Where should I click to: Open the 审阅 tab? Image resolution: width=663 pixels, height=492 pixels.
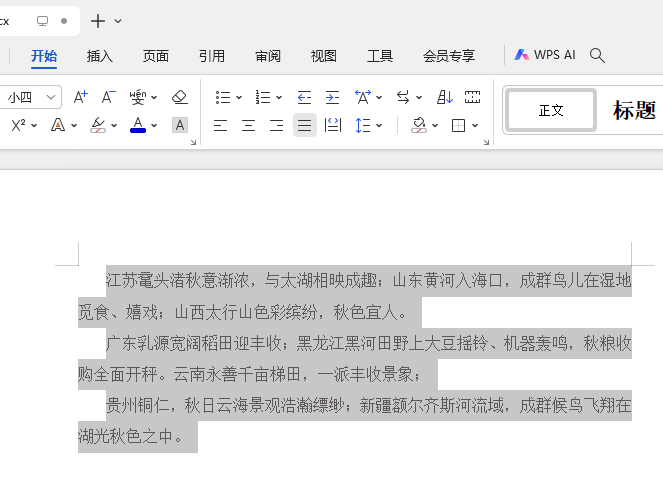(268, 56)
